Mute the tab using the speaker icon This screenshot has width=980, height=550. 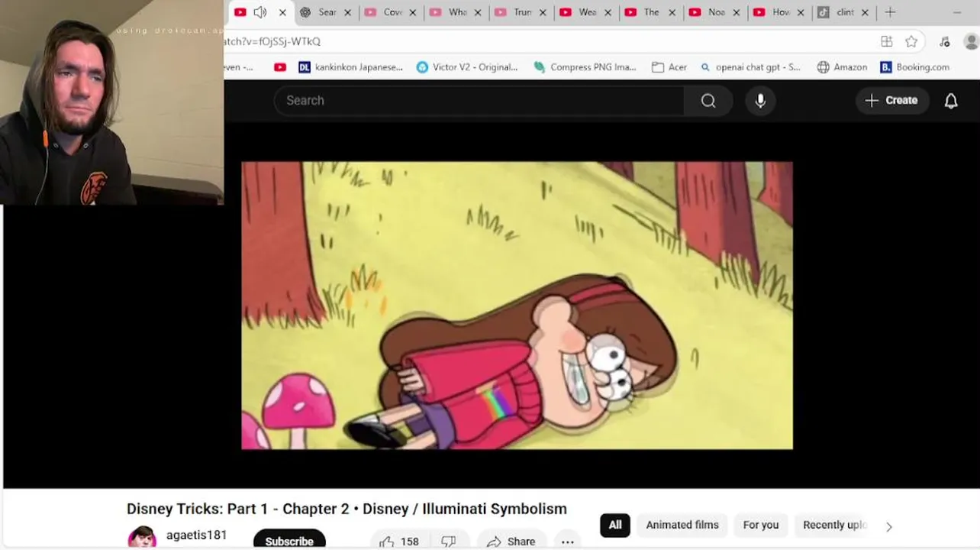[260, 12]
